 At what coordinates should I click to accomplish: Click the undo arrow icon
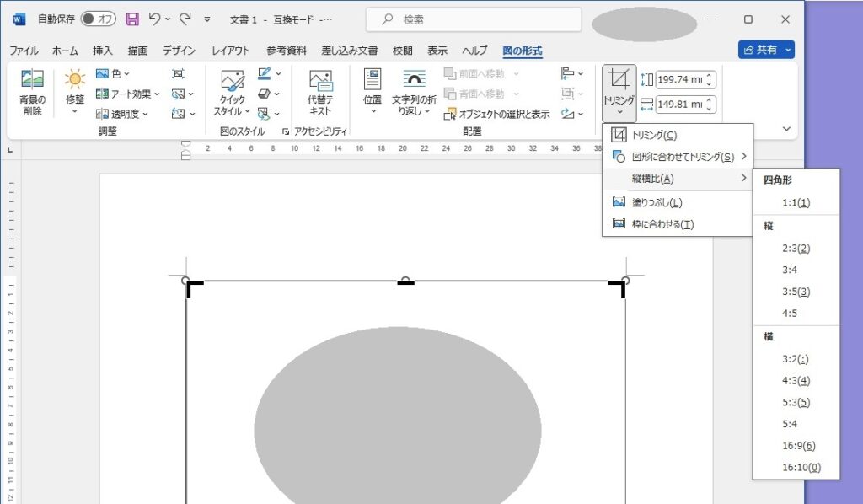coord(154,19)
